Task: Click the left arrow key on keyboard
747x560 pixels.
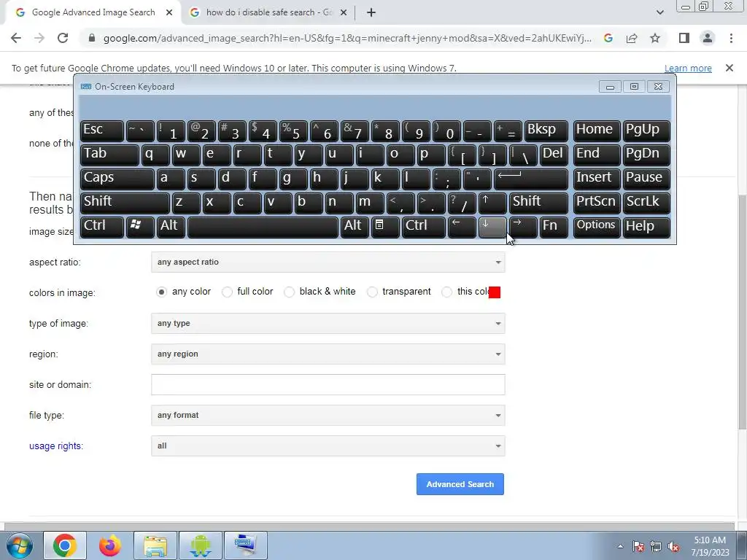Action: click(462, 226)
